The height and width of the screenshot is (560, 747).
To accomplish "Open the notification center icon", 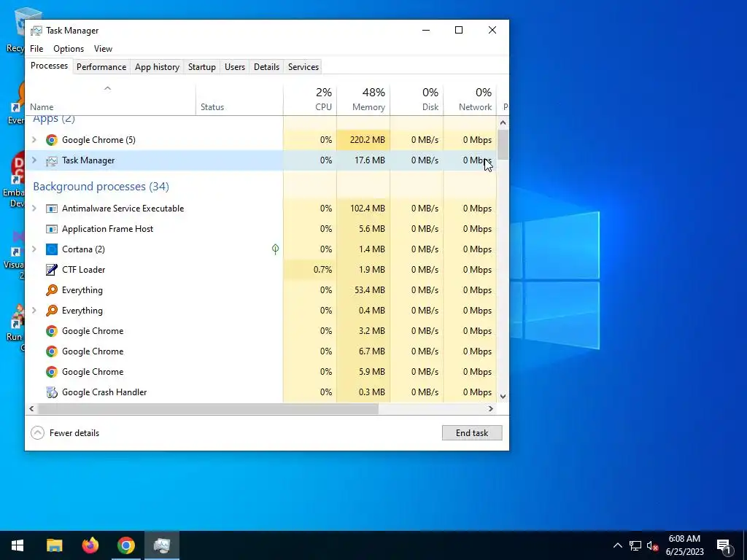I will (x=724, y=545).
